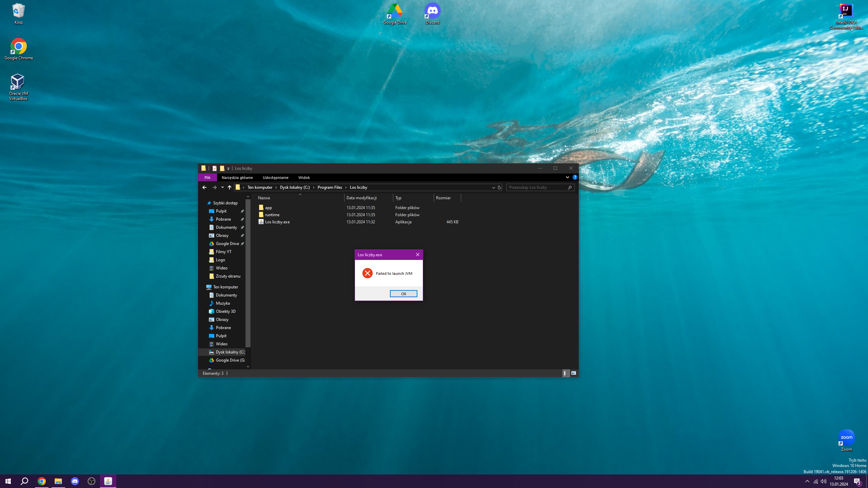Click the Properties icon in title bar
868x488 pixels.
click(214, 168)
